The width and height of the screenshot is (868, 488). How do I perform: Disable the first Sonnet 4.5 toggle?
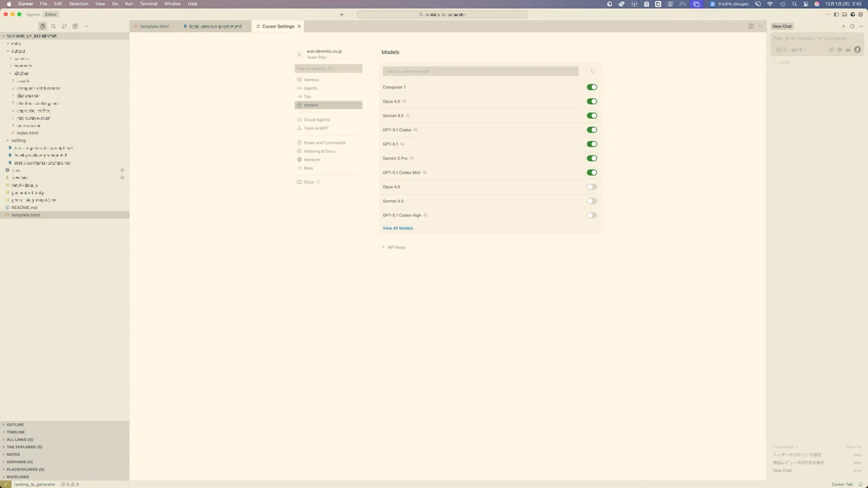click(x=592, y=116)
